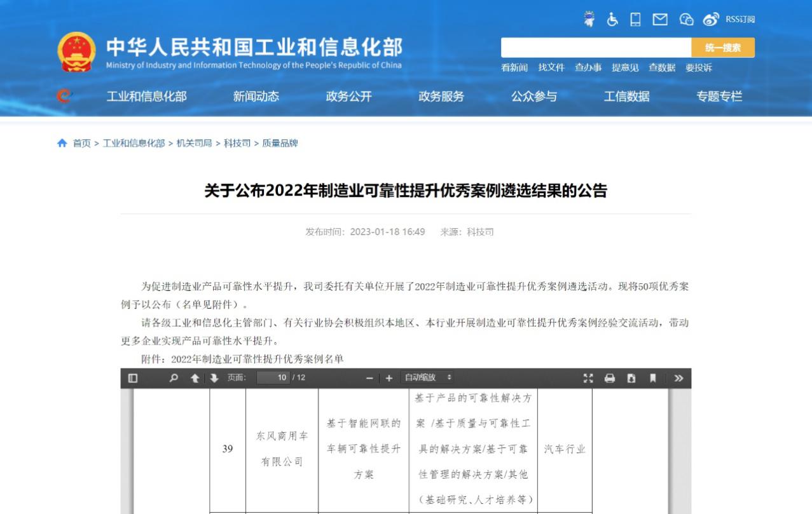812x514 pixels.
Task: Zoom in the PDF with plus
Action: pos(389,378)
